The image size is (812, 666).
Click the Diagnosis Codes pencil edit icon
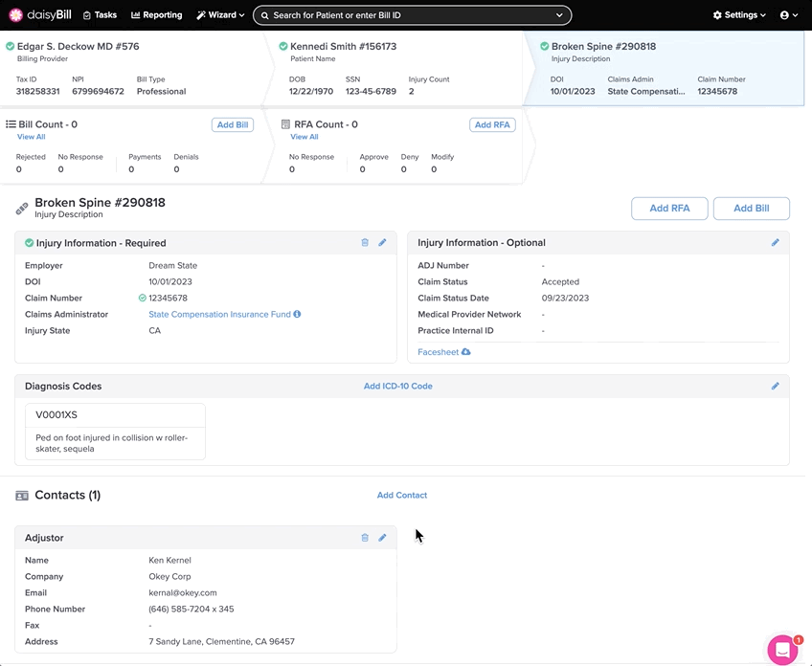775,387
